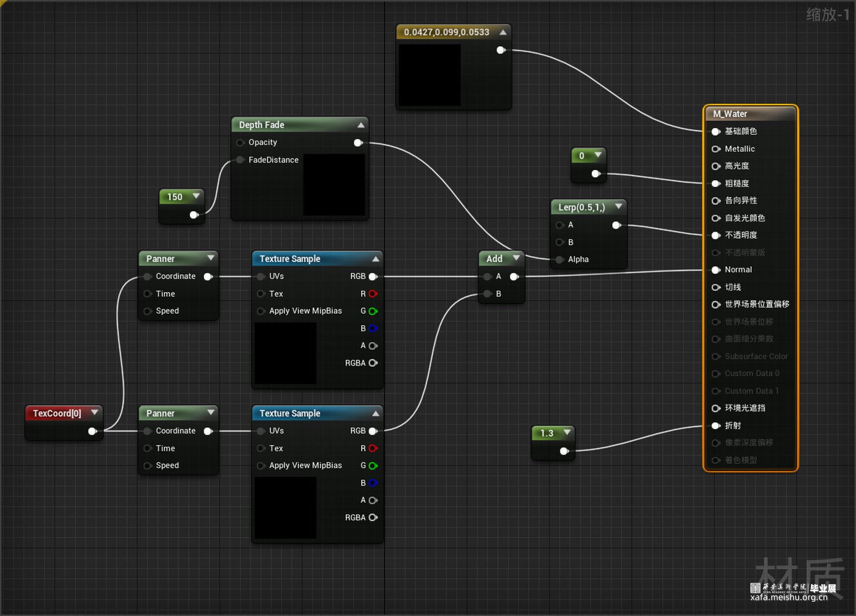Select the M_Water node title
Screen dimensions: 856x616
tap(730, 114)
